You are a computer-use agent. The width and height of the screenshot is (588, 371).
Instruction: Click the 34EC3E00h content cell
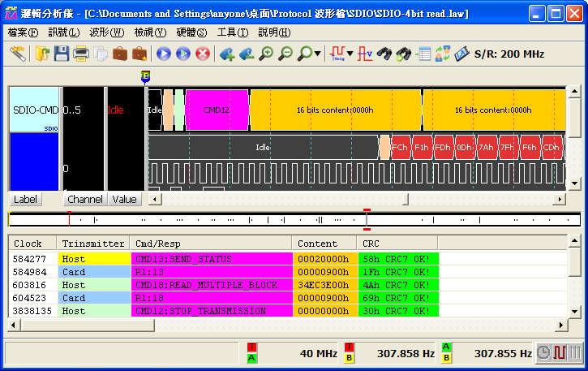pyautogui.click(x=325, y=285)
